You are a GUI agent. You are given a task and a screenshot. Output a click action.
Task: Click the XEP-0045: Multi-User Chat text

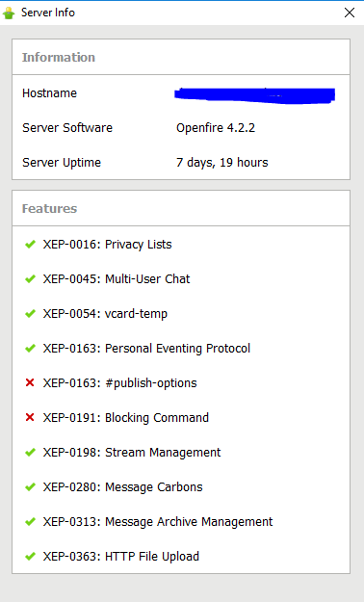117,279
